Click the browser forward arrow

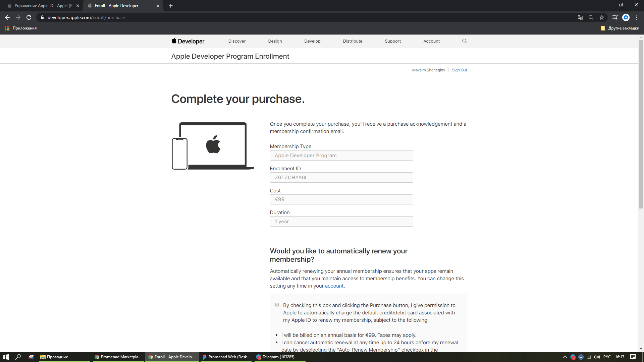tap(18, 17)
